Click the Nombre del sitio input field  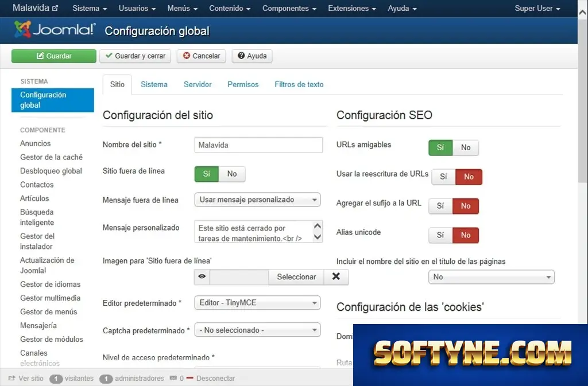point(258,145)
